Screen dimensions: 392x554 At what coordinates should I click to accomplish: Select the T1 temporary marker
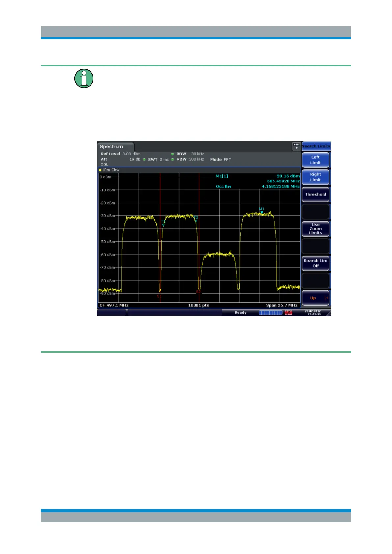click(163, 225)
